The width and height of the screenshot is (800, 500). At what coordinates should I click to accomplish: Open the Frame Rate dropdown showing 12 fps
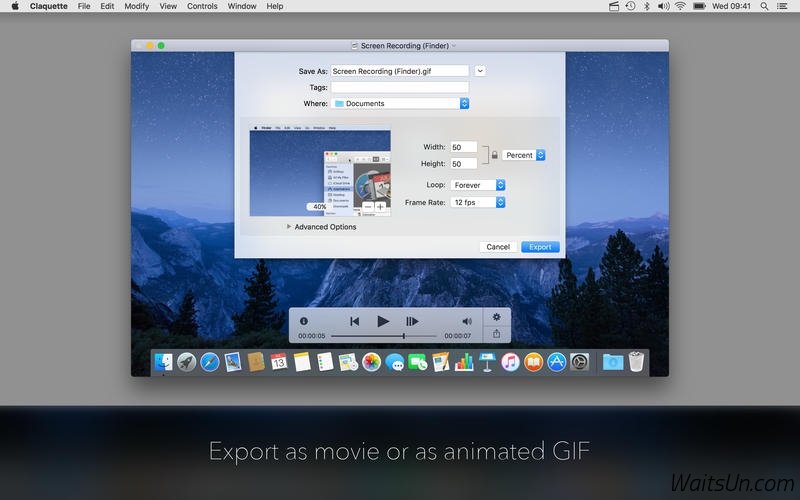478,202
